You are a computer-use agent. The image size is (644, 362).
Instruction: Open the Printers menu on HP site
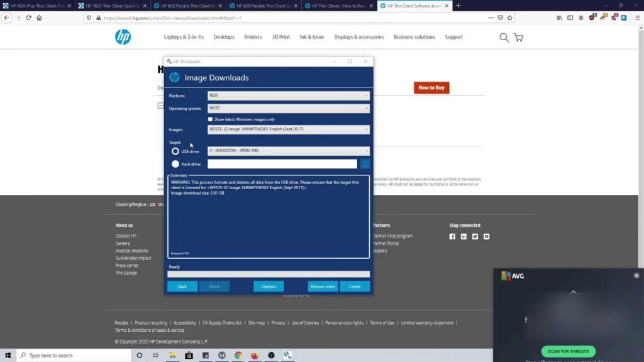click(x=253, y=37)
